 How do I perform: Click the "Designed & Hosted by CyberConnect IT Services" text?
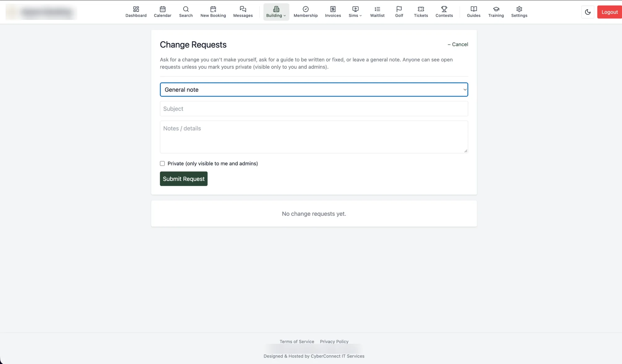pyautogui.click(x=314, y=356)
